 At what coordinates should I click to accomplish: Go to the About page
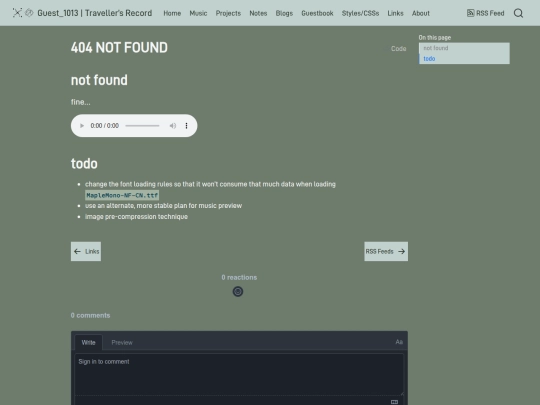[421, 13]
